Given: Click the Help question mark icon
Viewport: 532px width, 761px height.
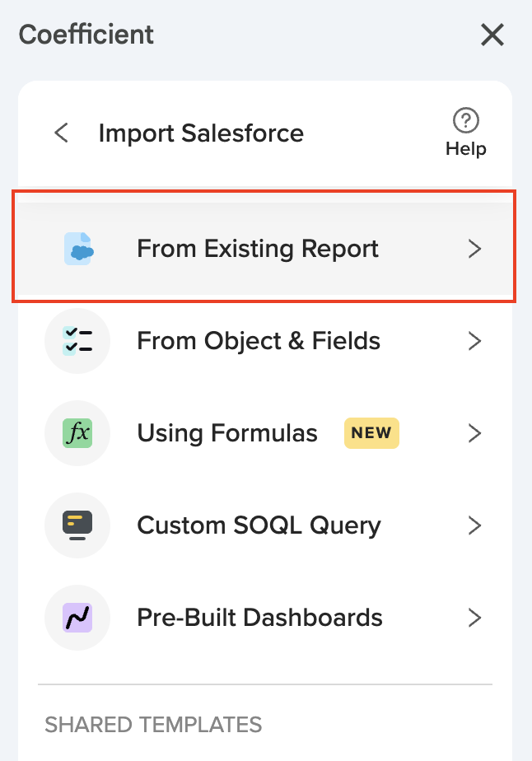Looking at the screenshot, I should click(x=466, y=120).
